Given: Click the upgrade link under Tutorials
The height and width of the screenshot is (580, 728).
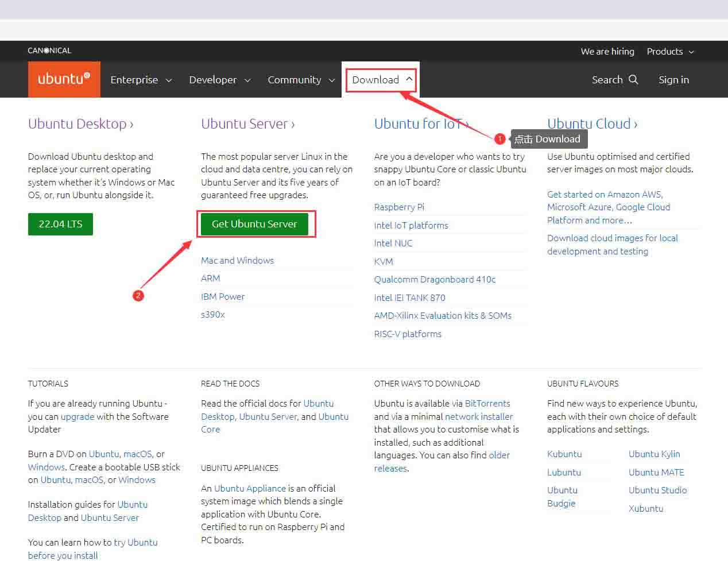Looking at the screenshot, I should (x=78, y=416).
